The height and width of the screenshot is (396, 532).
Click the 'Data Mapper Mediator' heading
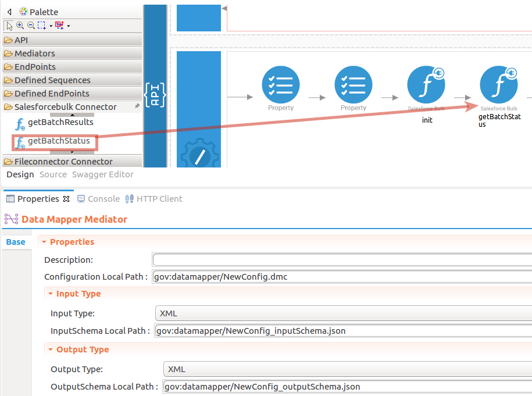(74, 219)
